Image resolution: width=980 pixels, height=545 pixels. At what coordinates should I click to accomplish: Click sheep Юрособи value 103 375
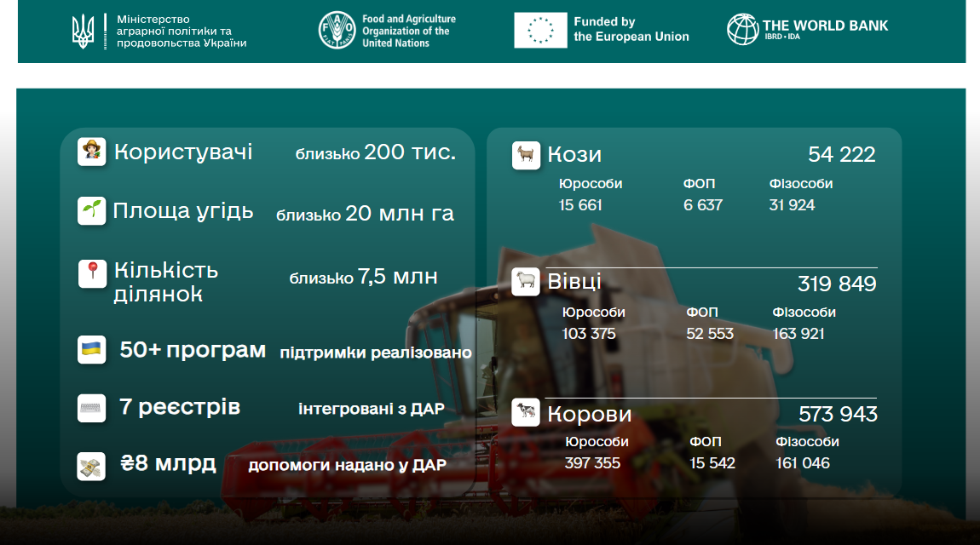tap(589, 333)
